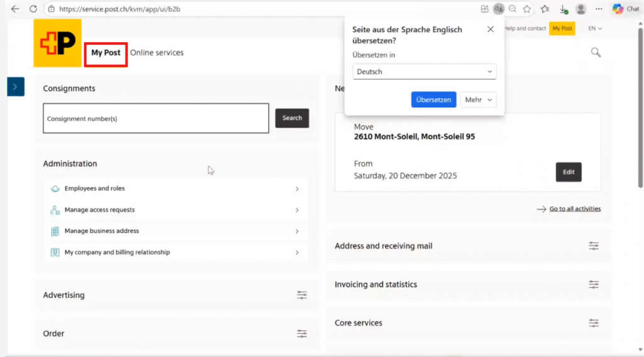The height and width of the screenshot is (357, 644).
Task: Click the Swiss Post logo
Action: pyautogui.click(x=57, y=43)
